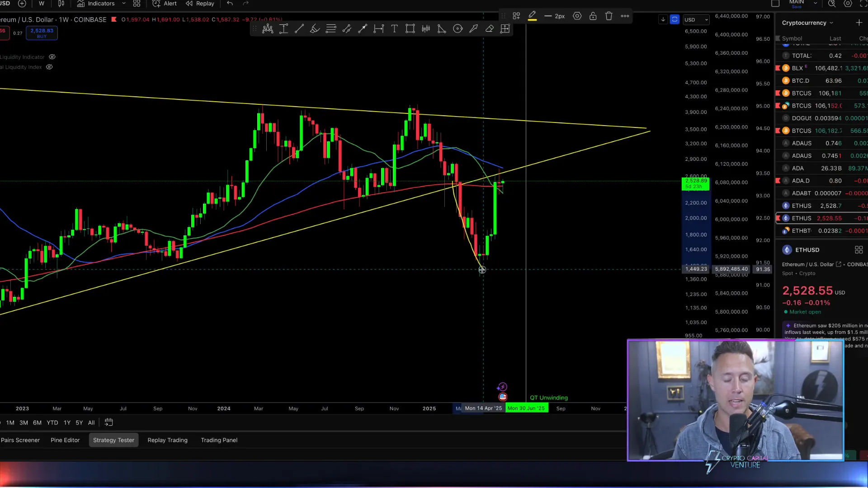The width and height of the screenshot is (868, 488).
Task: Click the QT Unwinding event label
Action: coord(549,398)
